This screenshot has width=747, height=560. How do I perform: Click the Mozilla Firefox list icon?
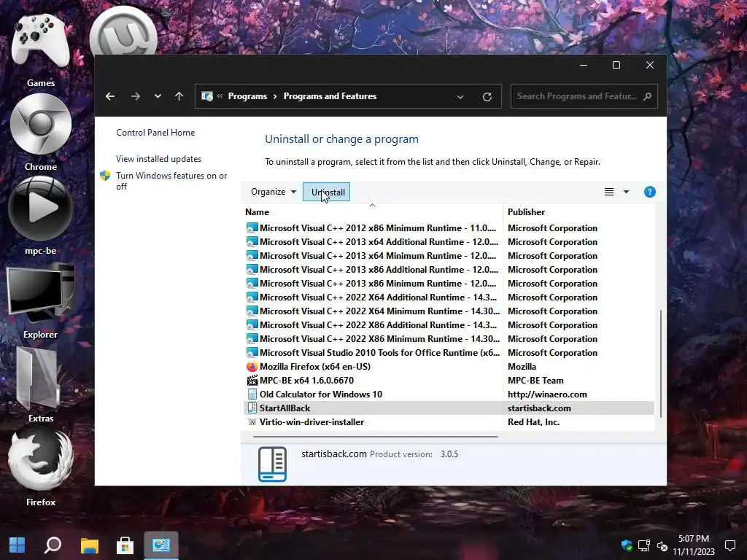pos(252,366)
